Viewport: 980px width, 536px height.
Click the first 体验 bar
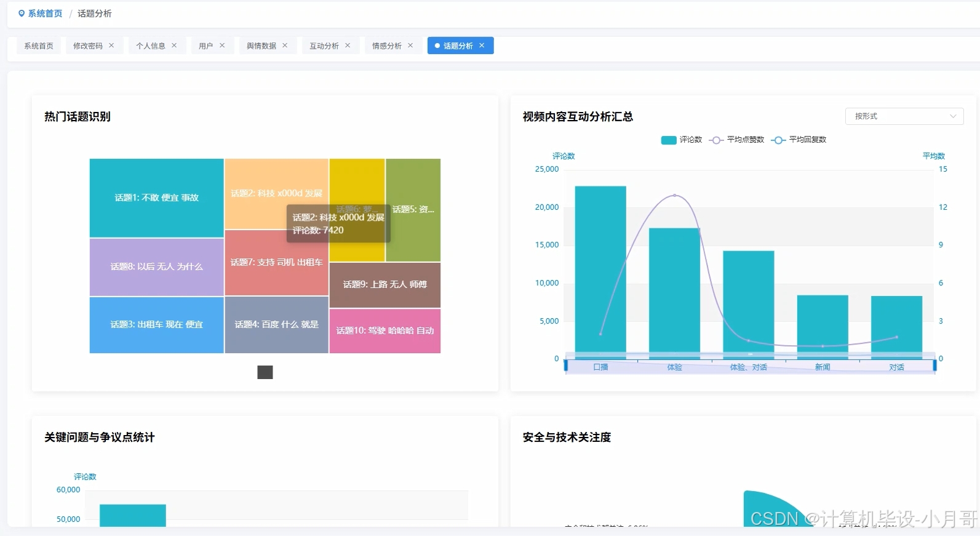click(x=674, y=293)
